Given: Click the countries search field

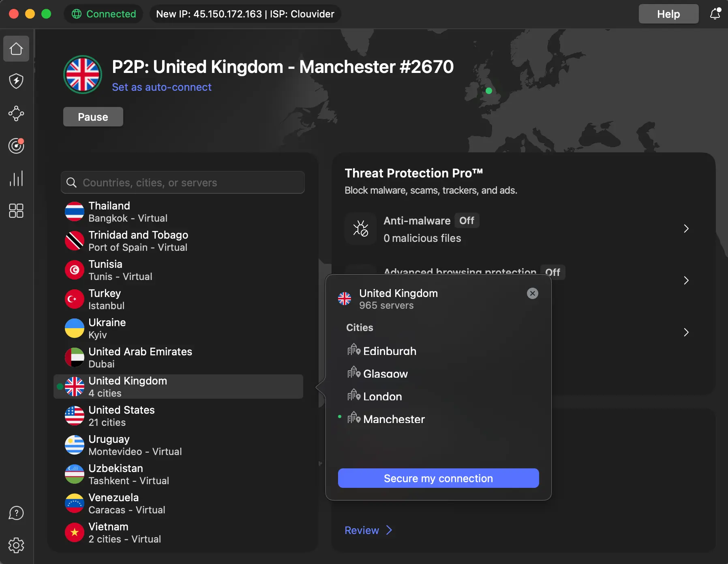Looking at the screenshot, I should tap(182, 182).
